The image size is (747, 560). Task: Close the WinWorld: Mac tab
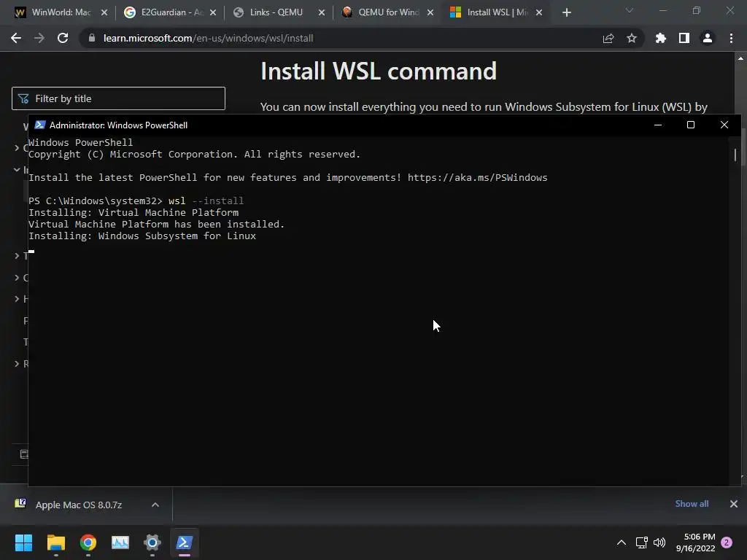tap(104, 13)
